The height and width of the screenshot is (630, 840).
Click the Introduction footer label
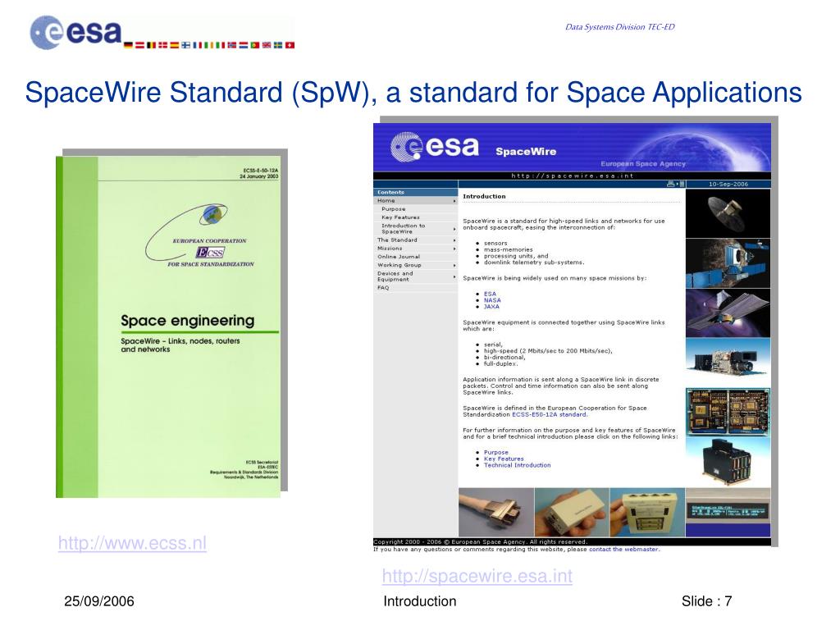[419, 601]
